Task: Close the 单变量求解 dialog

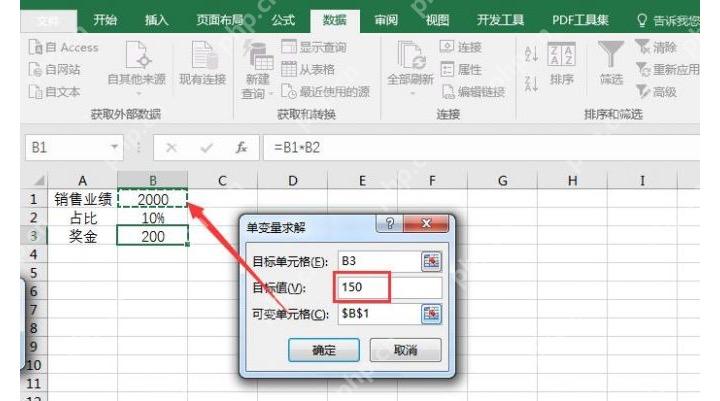Action: 426,223
